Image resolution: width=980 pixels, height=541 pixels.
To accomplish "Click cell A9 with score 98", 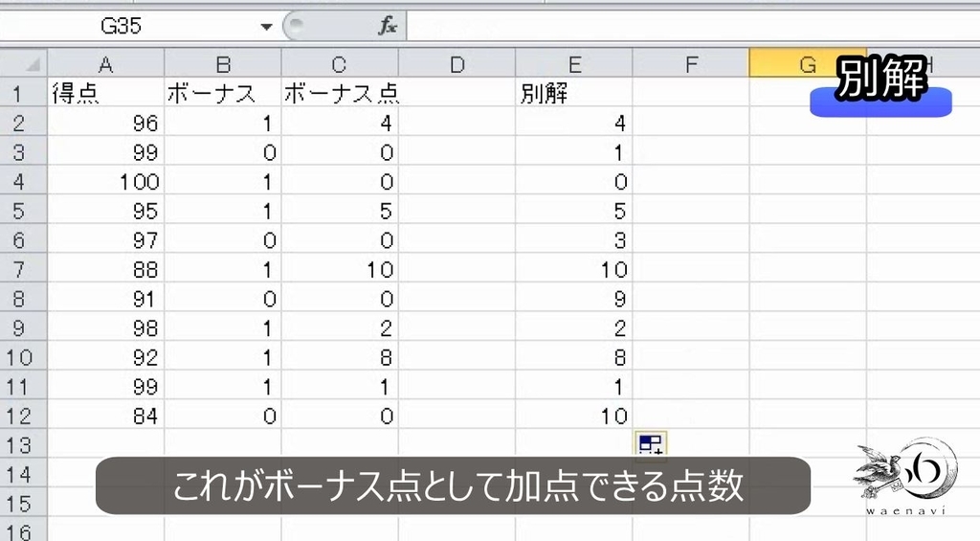I will [x=105, y=327].
